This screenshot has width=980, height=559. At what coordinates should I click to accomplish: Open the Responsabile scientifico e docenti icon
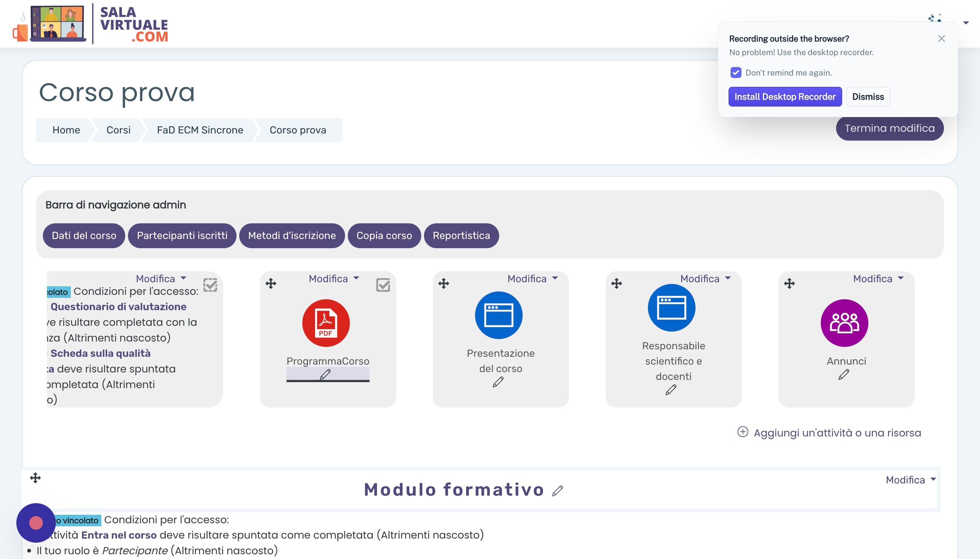pyautogui.click(x=671, y=307)
